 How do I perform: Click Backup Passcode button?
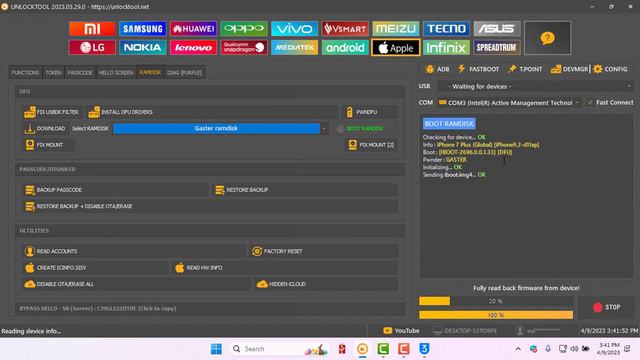click(116, 190)
